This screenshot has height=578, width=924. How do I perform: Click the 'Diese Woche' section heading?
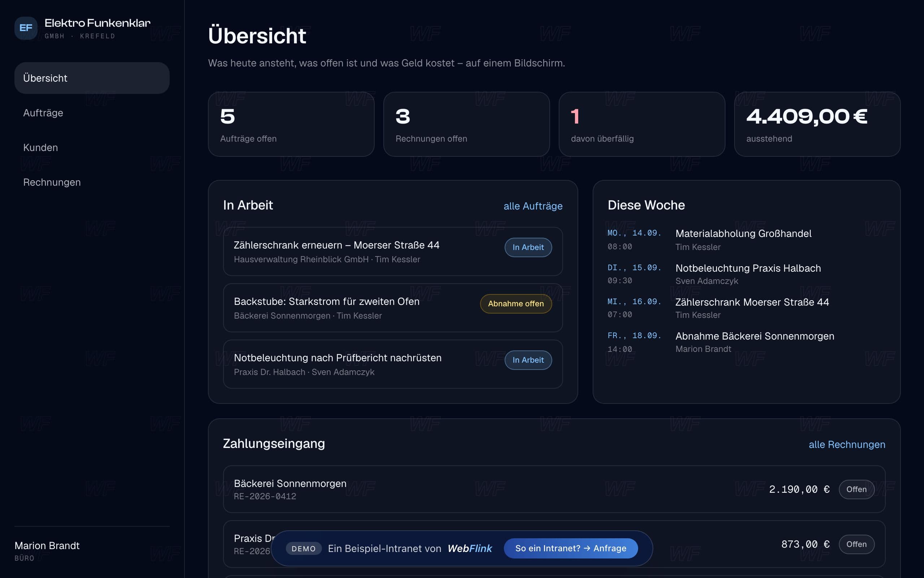click(646, 205)
